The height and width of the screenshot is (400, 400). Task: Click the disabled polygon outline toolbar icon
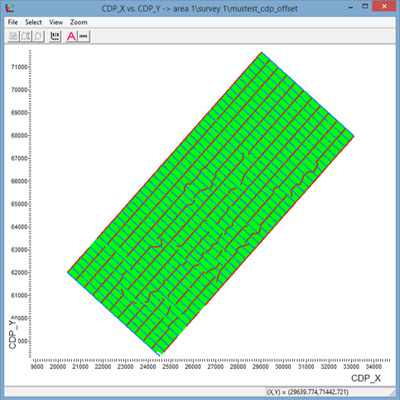[x=38, y=36]
